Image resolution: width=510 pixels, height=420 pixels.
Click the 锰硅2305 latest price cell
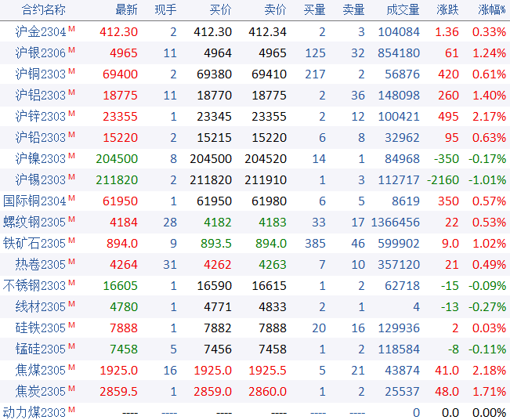pyautogui.click(x=125, y=349)
